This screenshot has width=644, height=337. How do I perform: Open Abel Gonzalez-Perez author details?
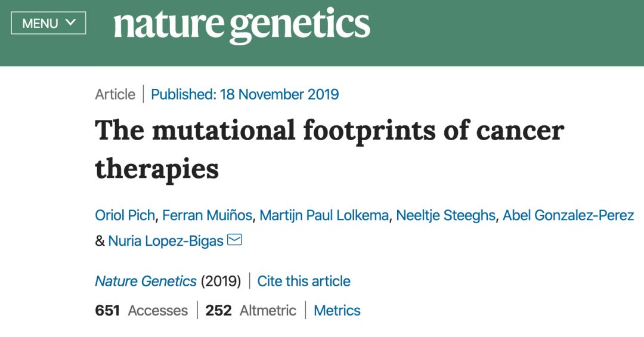[568, 215]
